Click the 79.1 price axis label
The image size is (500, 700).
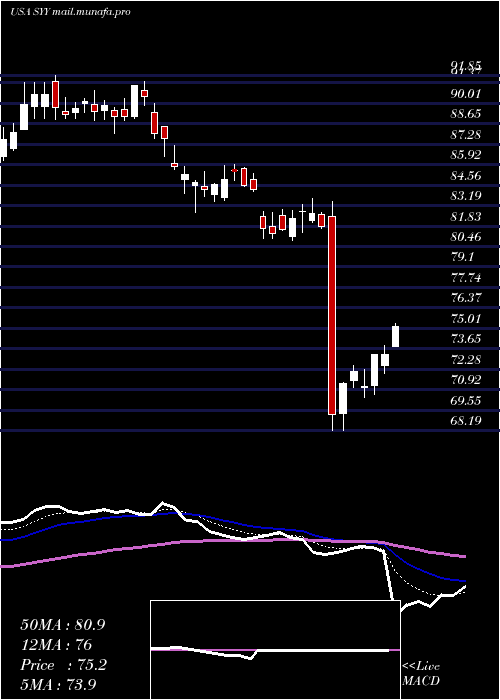pyautogui.click(x=463, y=257)
